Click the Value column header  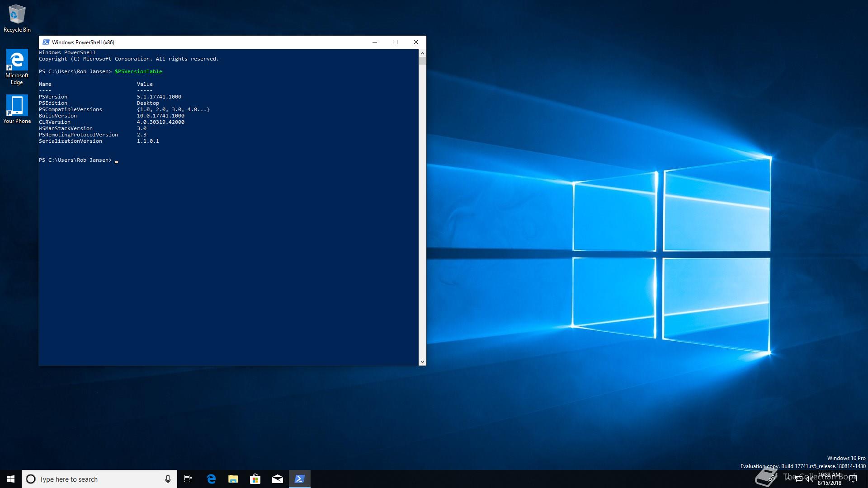(145, 84)
